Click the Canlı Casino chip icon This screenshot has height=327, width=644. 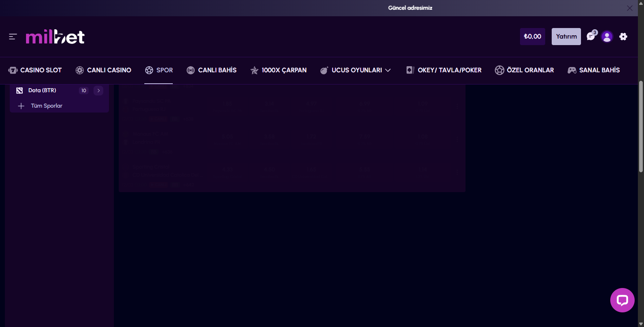click(80, 70)
